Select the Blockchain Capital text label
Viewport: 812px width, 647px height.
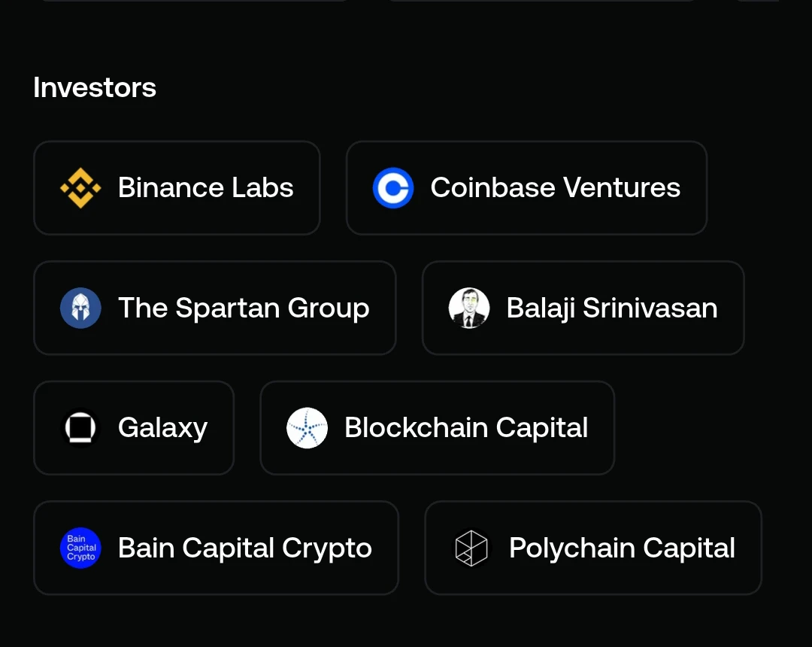pyautogui.click(x=466, y=428)
